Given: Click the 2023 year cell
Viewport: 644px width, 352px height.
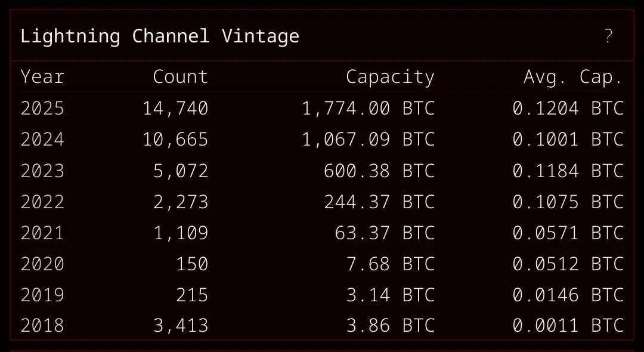Looking at the screenshot, I should click(42, 171).
